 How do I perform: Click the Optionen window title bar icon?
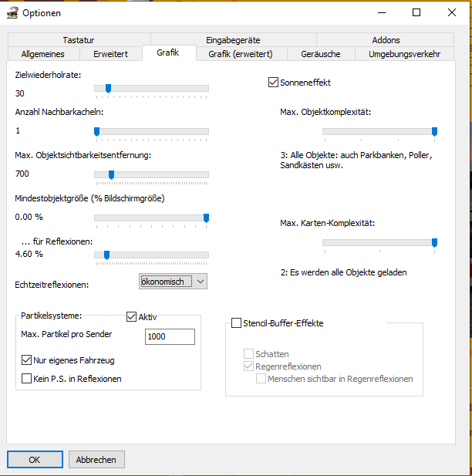point(12,12)
